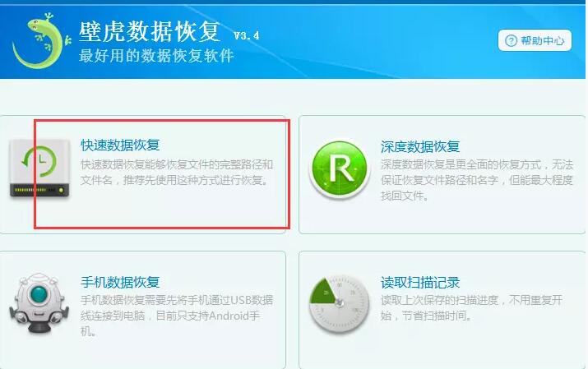
Task: Click 壁虎数据恢复 application title
Action: point(149,31)
